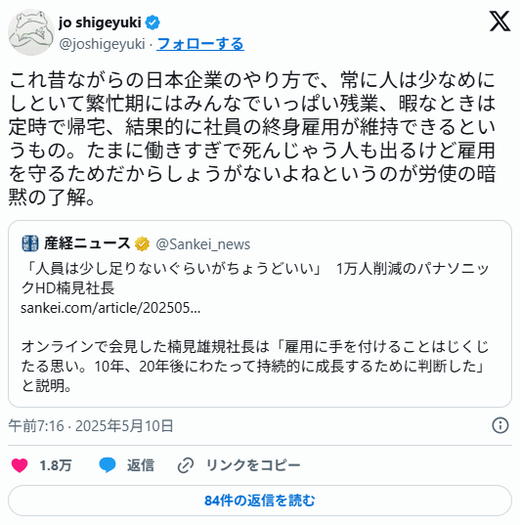
Task: Open quoted tweet body about 楠見雄規社長
Action: [x=254, y=366]
